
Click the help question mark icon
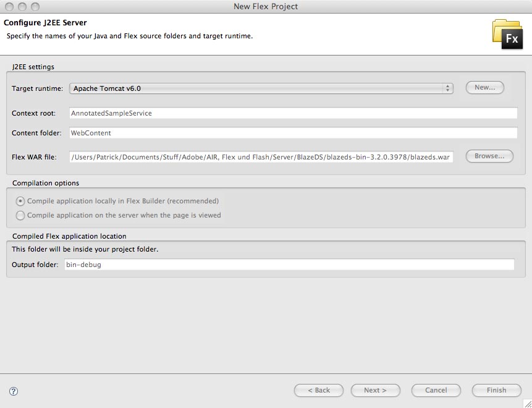pyautogui.click(x=14, y=391)
